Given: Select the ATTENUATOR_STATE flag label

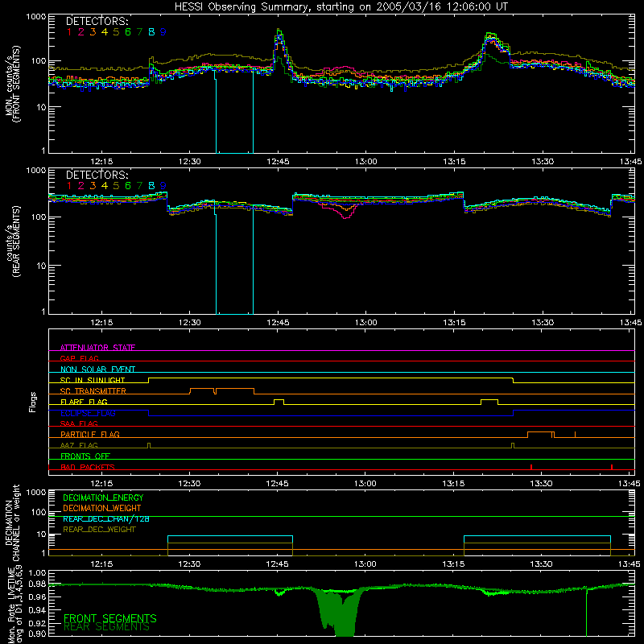Looking at the screenshot, I should pos(97,348).
